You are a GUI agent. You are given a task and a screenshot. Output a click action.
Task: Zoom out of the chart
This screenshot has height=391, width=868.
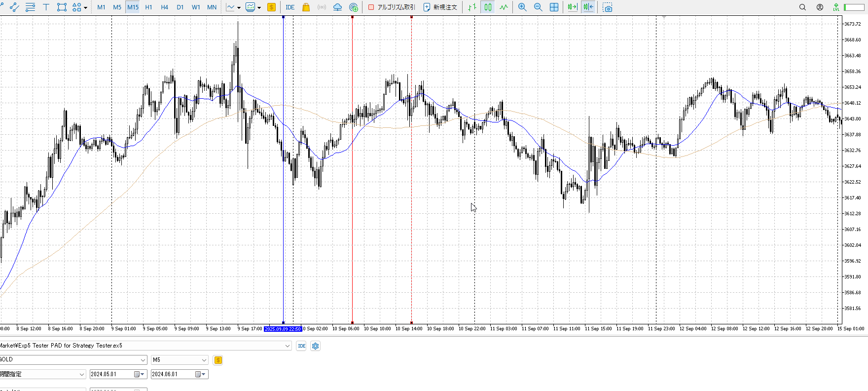538,7
